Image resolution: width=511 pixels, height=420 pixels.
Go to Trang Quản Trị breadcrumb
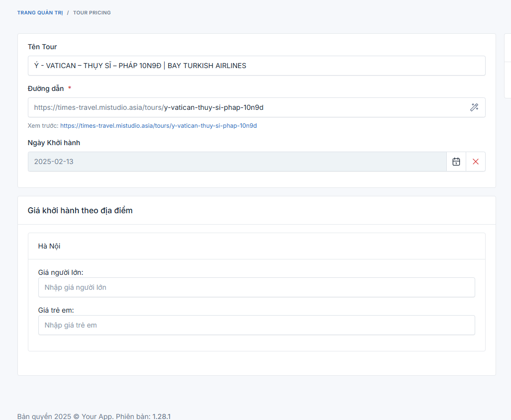(x=40, y=12)
